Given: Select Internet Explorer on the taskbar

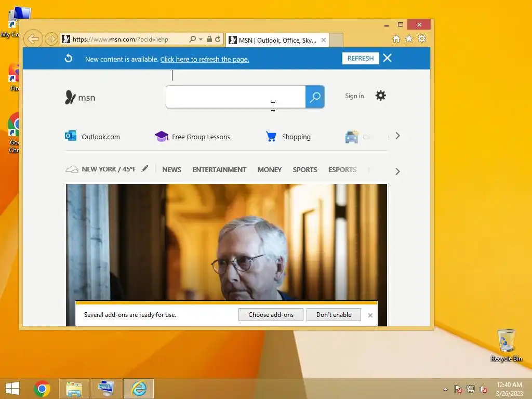Looking at the screenshot, I should [x=139, y=389].
